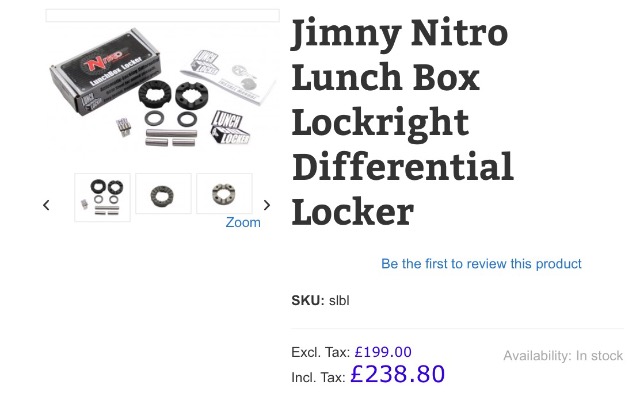Click the two black locker rings in photo

tap(172, 98)
